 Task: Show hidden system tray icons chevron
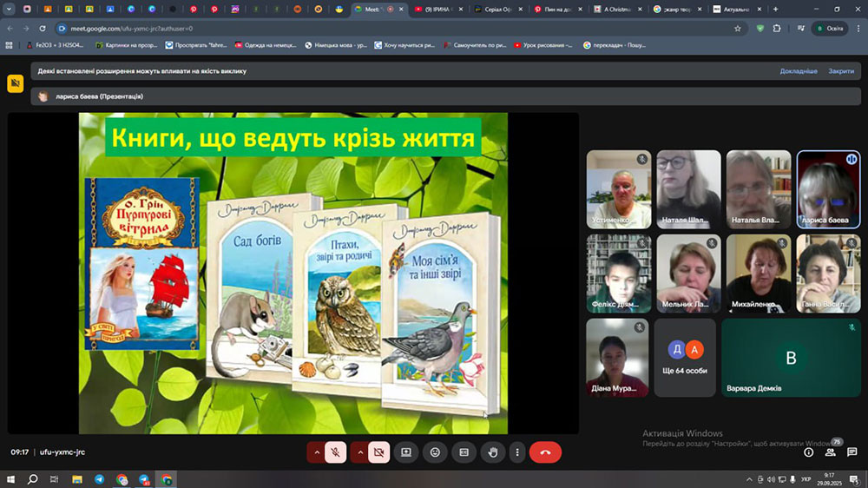click(749, 479)
